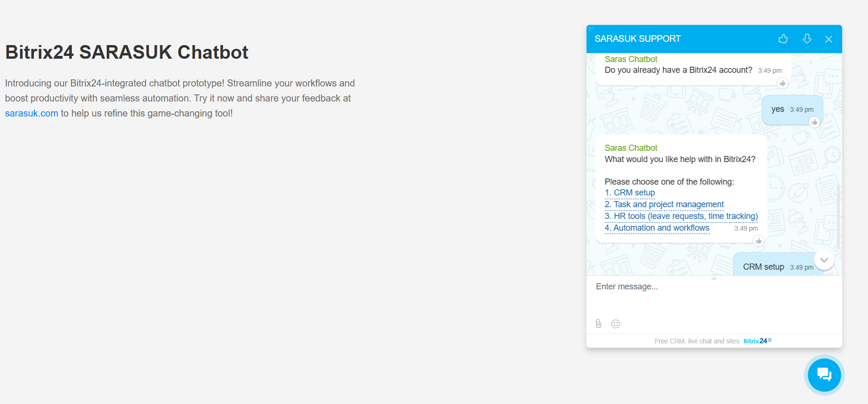The image size is (868, 404).
Task: Open the sarasuk.com link
Action: click(31, 113)
